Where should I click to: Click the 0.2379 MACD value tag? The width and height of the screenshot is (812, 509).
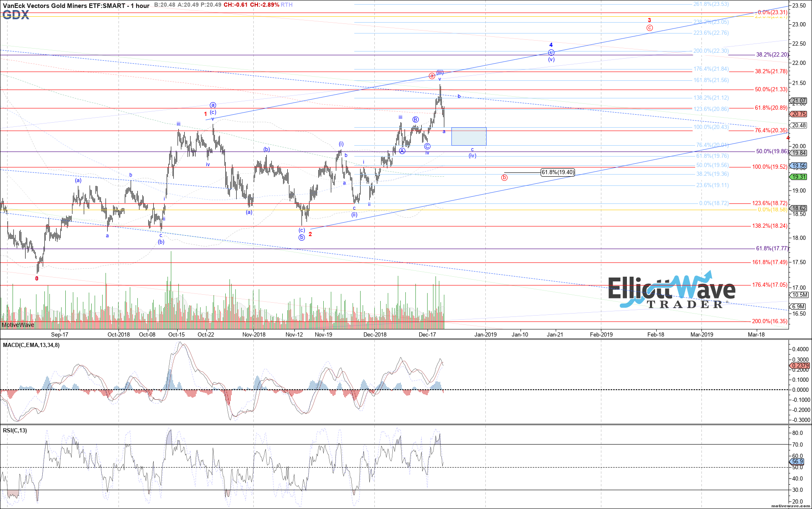click(799, 366)
